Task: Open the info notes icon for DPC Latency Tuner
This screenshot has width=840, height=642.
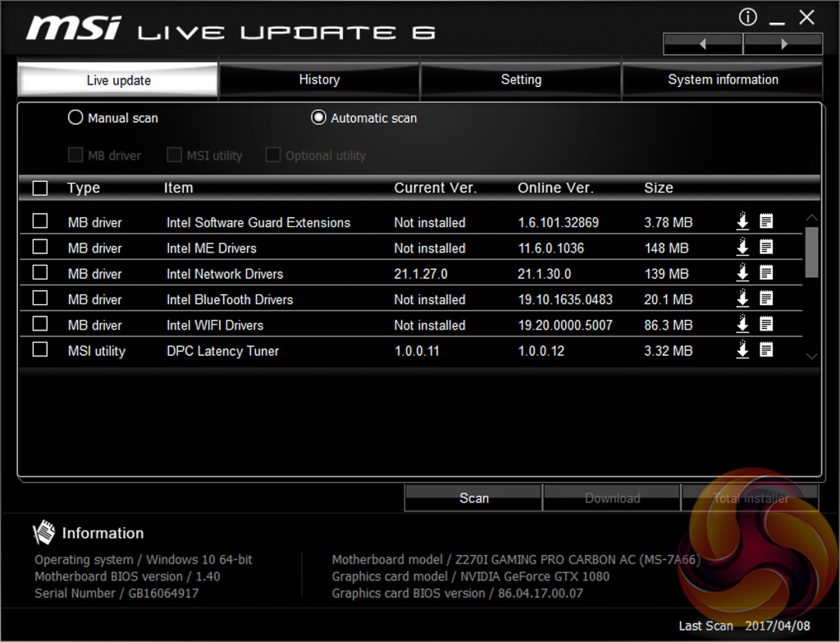Action: pos(766,349)
